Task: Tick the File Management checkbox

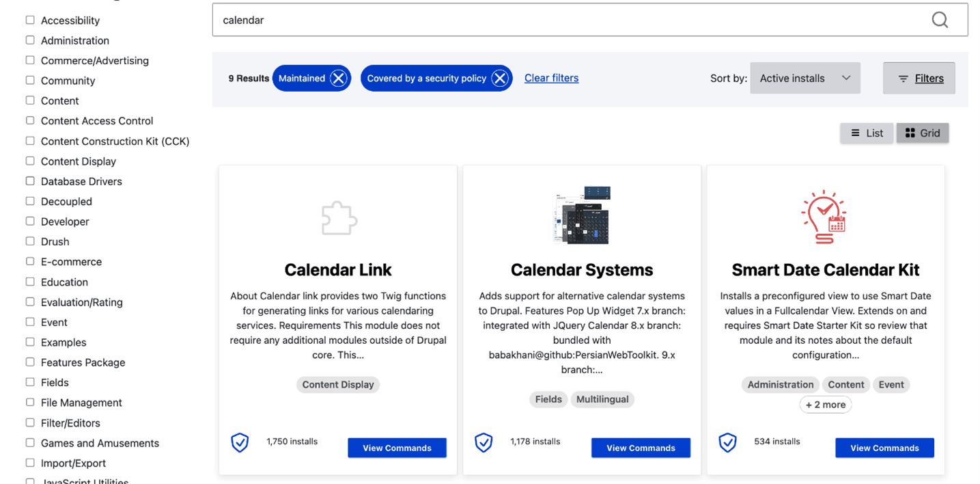Action: click(30, 402)
